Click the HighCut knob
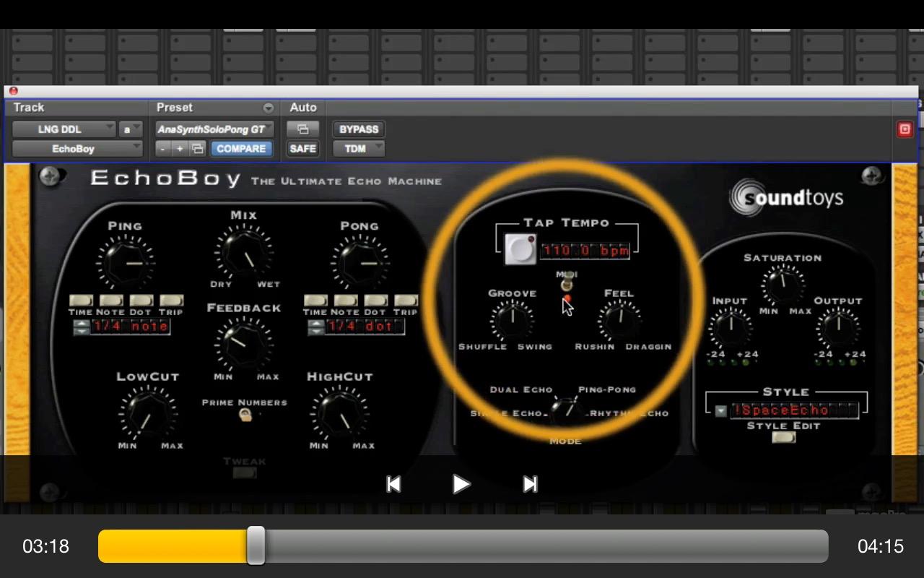Screen dimensions: 924x578 pos(339,413)
